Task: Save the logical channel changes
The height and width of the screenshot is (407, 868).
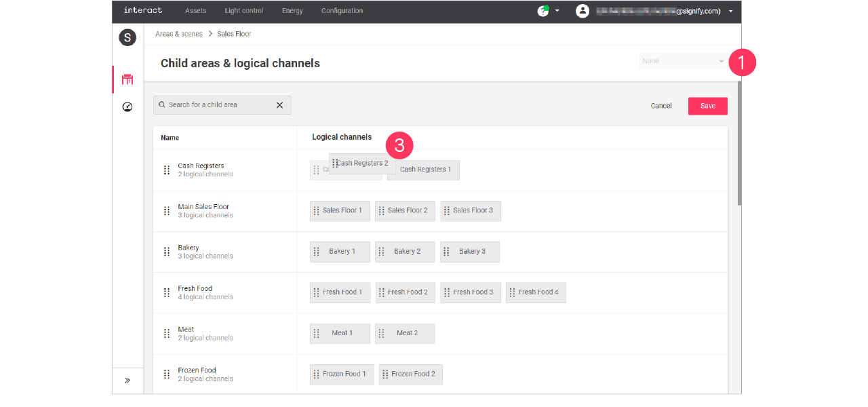Action: pos(707,106)
